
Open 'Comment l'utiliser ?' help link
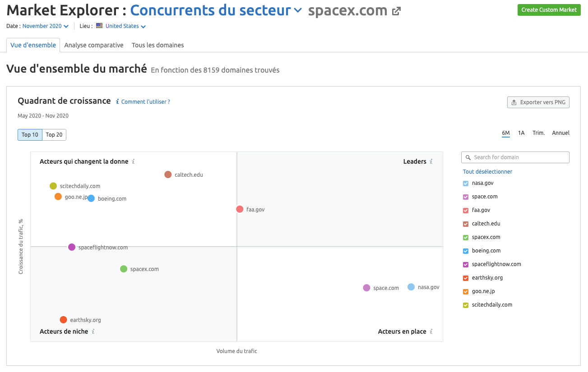pos(145,102)
